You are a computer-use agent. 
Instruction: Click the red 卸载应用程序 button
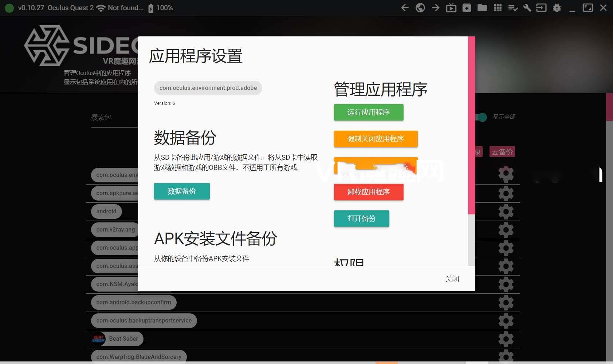[x=369, y=192]
